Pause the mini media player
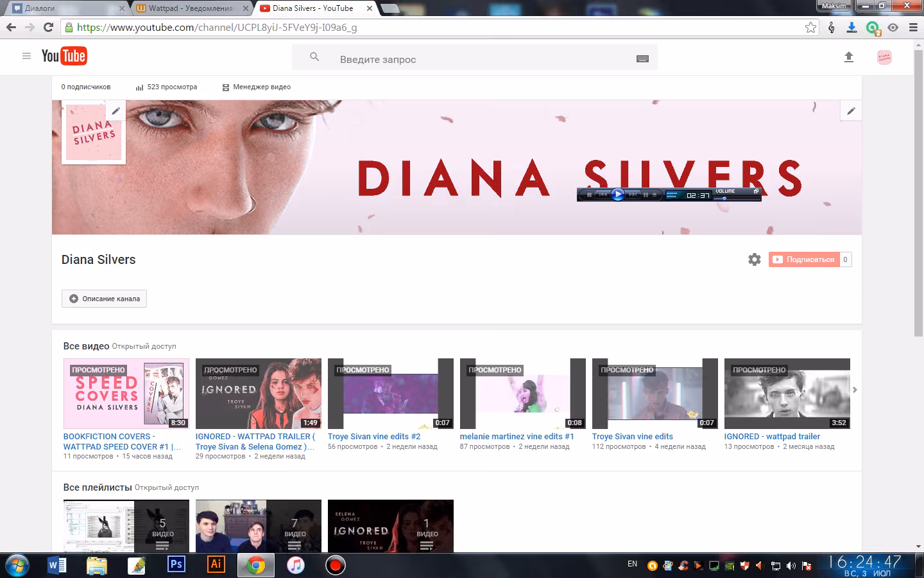Image resolution: width=924 pixels, height=578 pixels. (x=646, y=195)
